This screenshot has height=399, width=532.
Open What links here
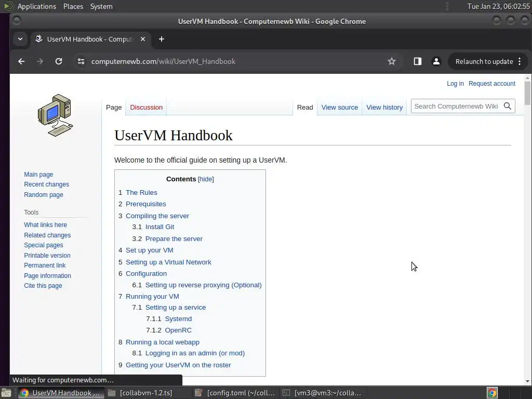(x=46, y=225)
